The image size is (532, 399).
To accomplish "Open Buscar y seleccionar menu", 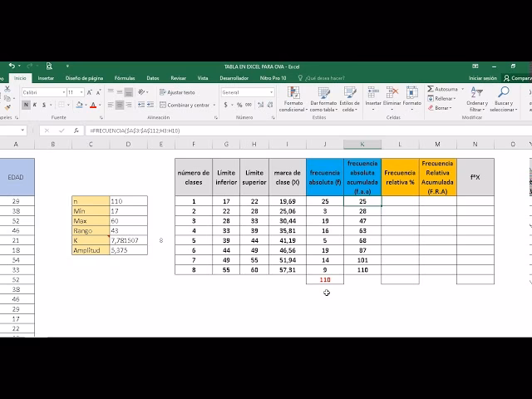I will pyautogui.click(x=504, y=99).
